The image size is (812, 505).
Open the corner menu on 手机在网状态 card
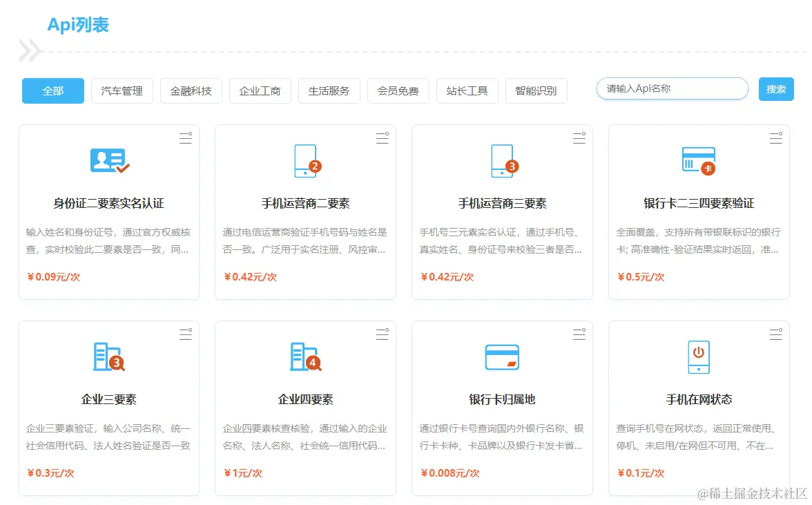pyautogui.click(x=775, y=334)
